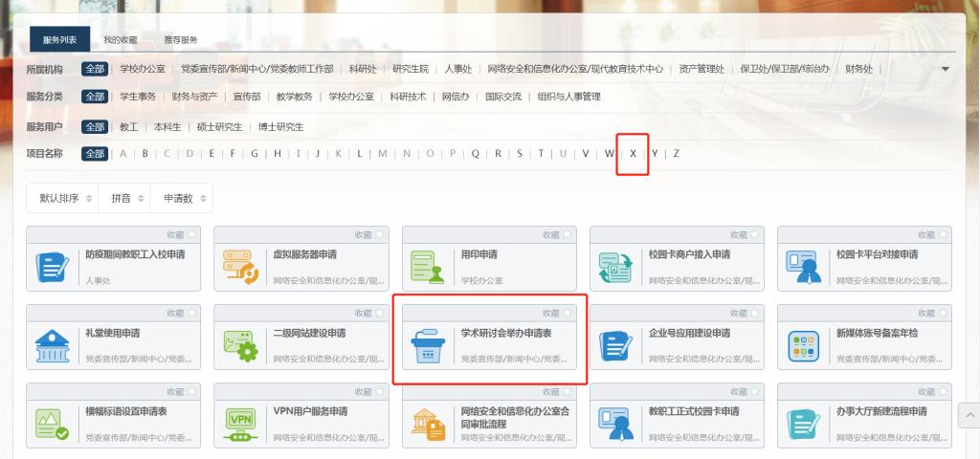Click the 校园卡商户接入申请 icon
Viewport: 980px width, 459px height.
tap(613, 266)
